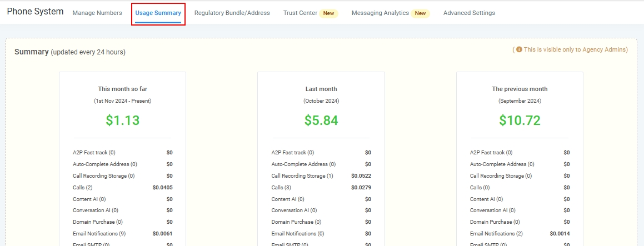Click the $5.84 total for last month
This screenshot has height=246, width=644.
pyautogui.click(x=321, y=121)
